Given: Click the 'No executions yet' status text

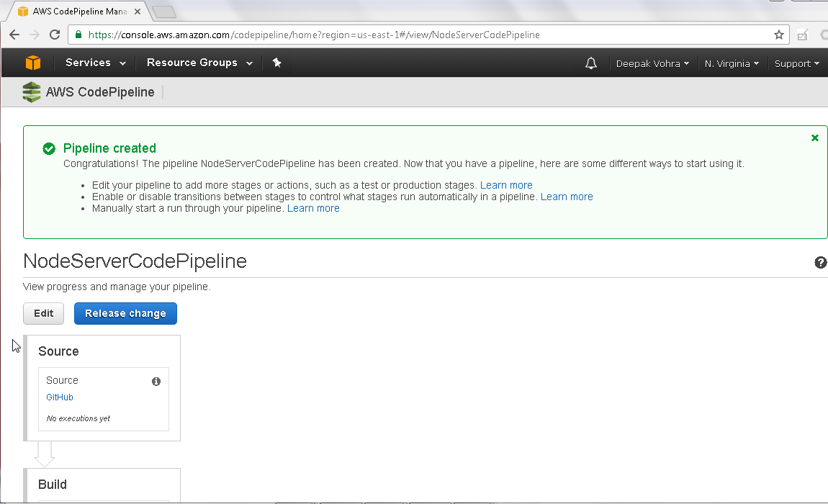Looking at the screenshot, I should (78, 418).
